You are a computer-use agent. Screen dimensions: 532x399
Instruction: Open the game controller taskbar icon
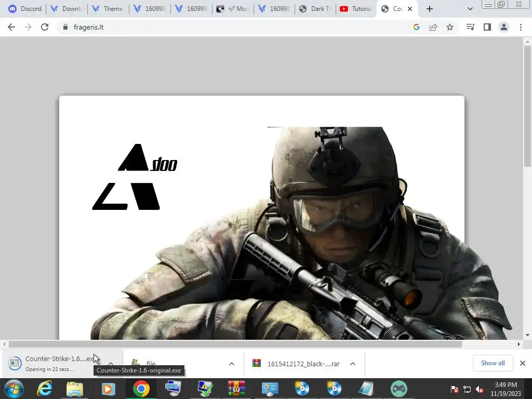click(398, 389)
